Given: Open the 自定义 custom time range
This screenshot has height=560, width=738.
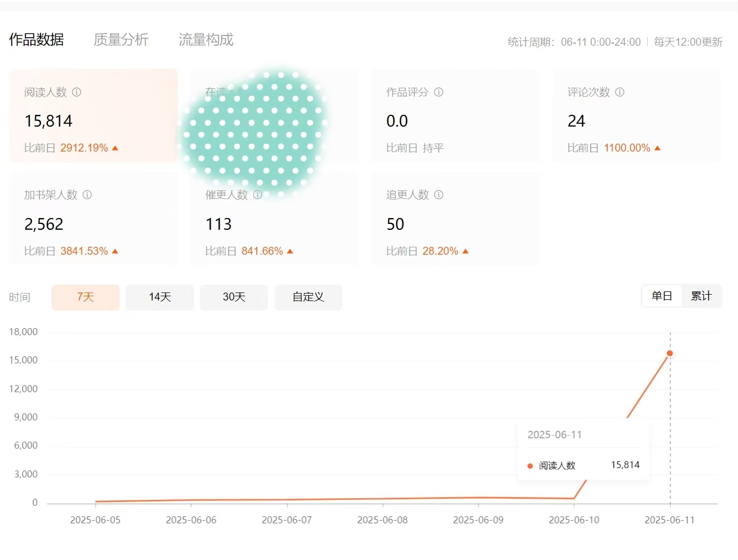Looking at the screenshot, I should point(308,297).
